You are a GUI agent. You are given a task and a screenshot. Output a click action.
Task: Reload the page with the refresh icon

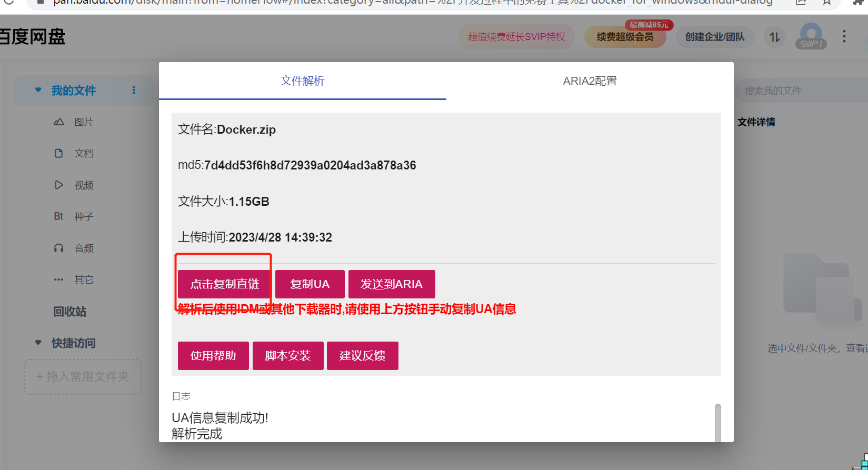coord(9,2)
